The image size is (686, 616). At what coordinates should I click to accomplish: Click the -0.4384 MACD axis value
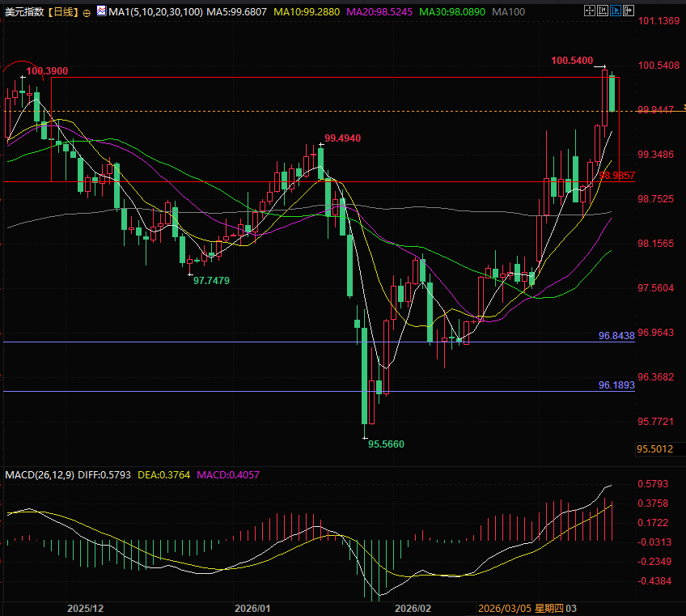point(654,581)
